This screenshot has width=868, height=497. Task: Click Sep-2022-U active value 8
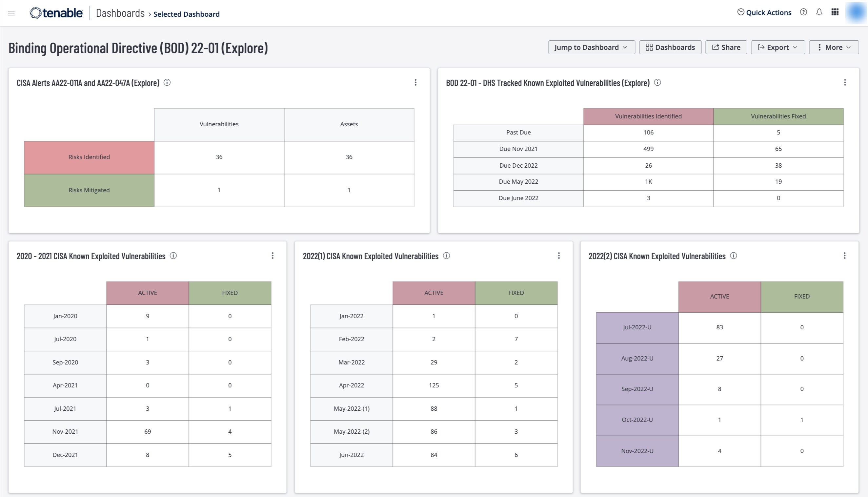tap(719, 389)
